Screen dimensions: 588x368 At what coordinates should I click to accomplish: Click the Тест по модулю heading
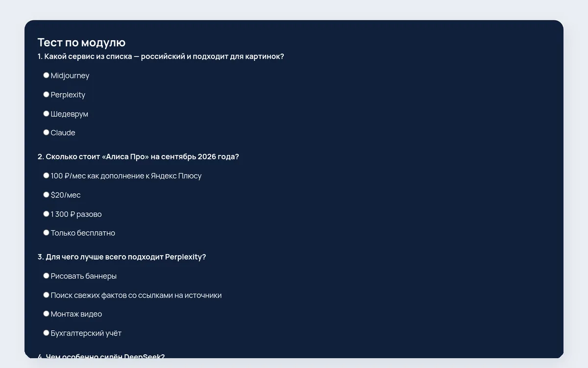pyautogui.click(x=81, y=43)
